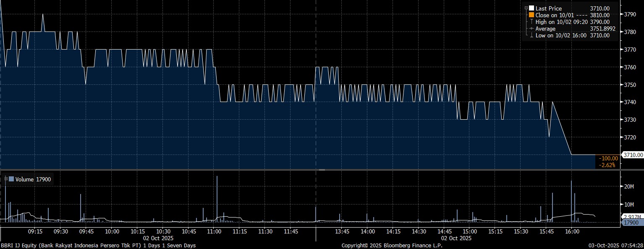This screenshot has height=249, width=644.
Task: Click the panel divider handle between charts
Action: pos(322,170)
